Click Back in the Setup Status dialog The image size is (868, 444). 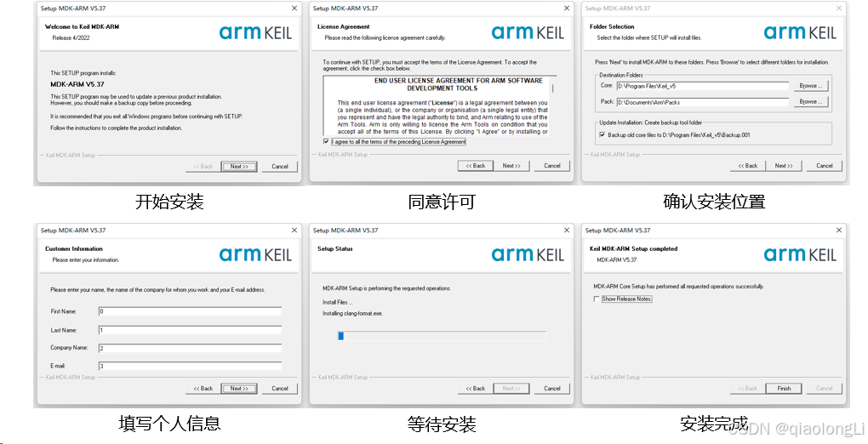point(476,389)
